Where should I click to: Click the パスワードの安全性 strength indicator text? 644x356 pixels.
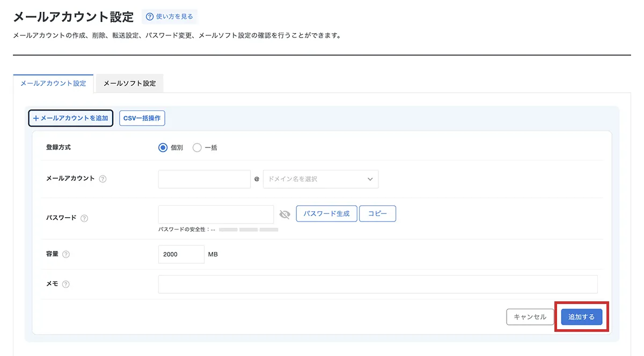[x=187, y=229]
